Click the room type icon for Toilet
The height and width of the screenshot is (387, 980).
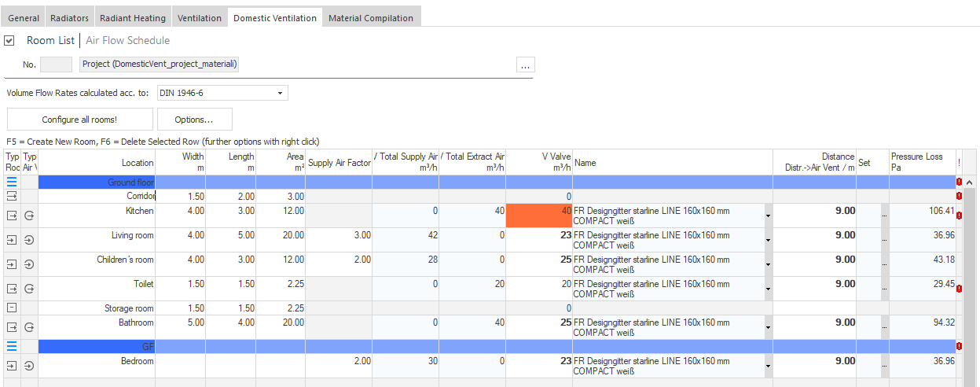point(12,289)
